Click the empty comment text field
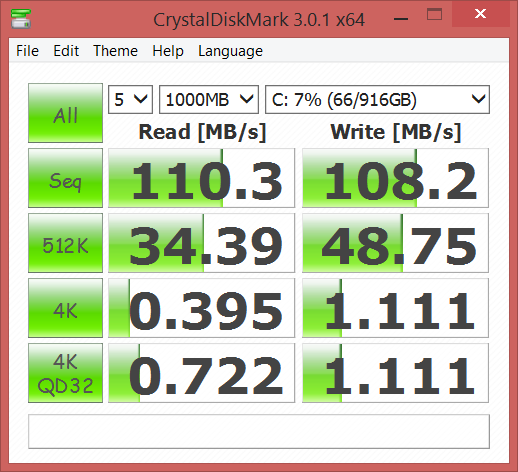The image size is (518, 472). [x=259, y=431]
